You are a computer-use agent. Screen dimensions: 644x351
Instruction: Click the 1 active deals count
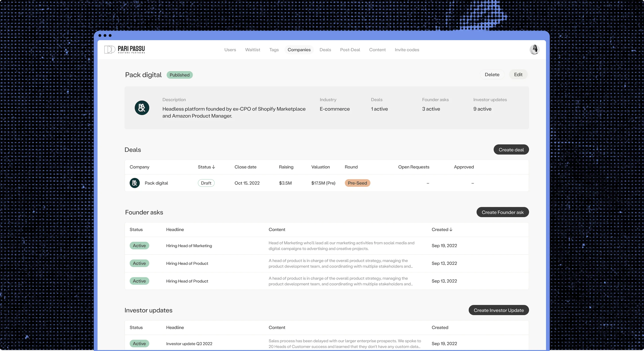point(379,109)
